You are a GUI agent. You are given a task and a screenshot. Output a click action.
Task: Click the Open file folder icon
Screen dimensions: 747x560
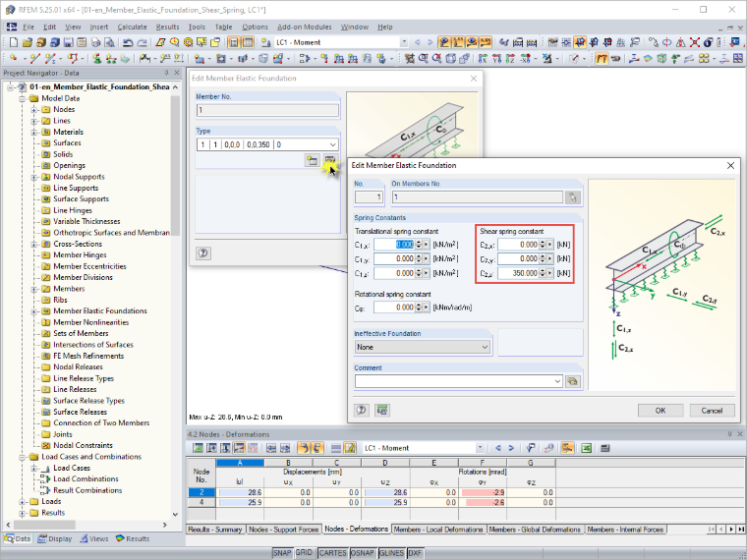(x=28, y=42)
